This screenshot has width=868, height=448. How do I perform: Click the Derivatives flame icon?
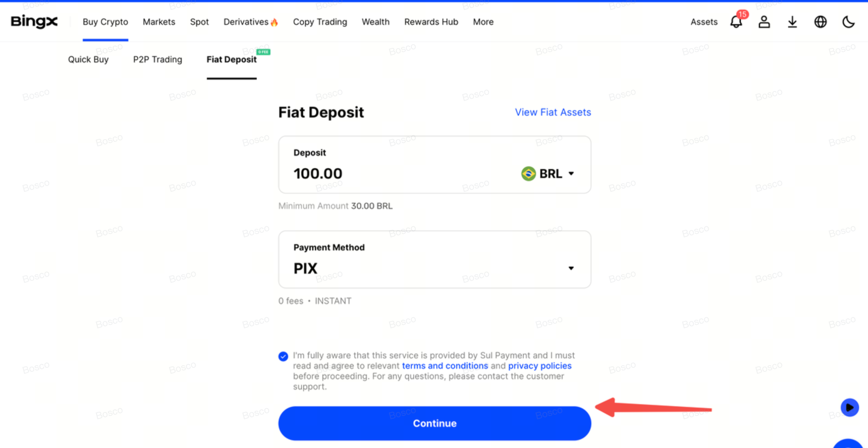click(x=274, y=22)
